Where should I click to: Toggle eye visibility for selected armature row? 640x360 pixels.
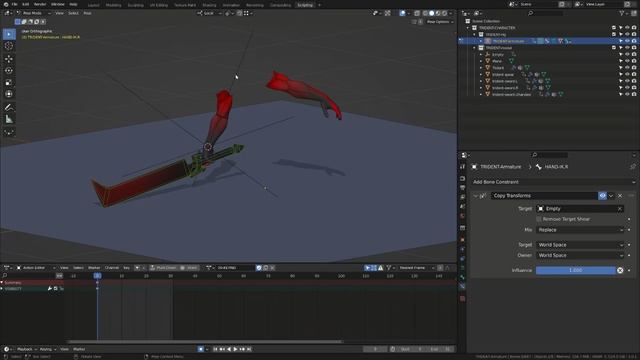[x=627, y=41]
